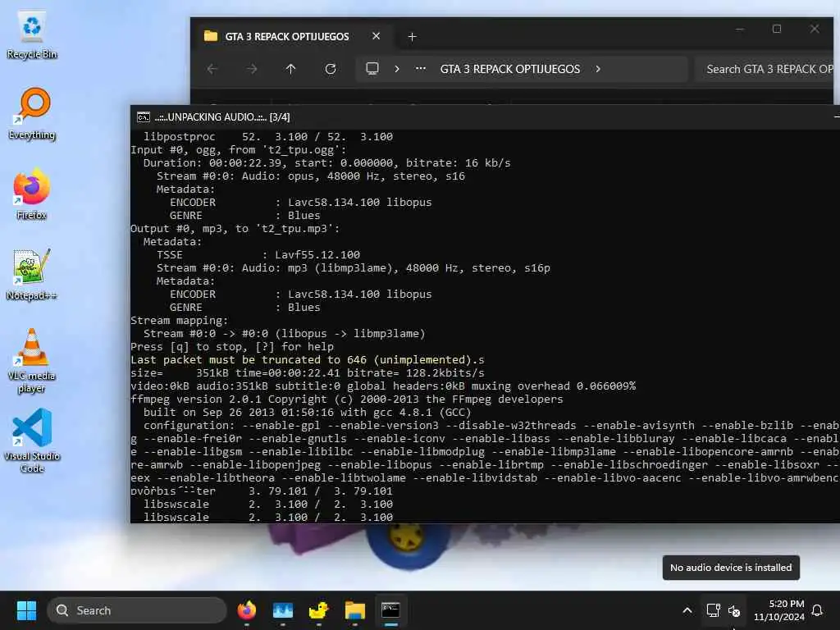Open the yellow duck app in taskbar
The width and height of the screenshot is (840, 630).
[x=319, y=610]
